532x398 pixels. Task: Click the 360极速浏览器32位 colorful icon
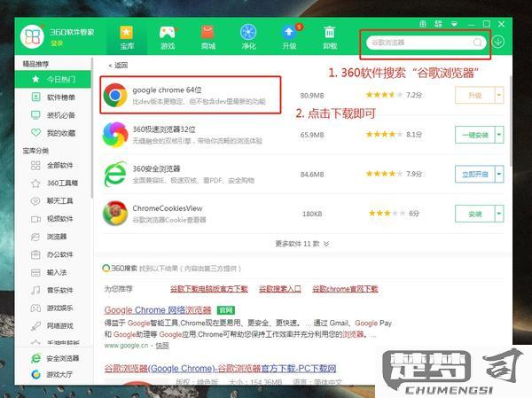point(115,135)
